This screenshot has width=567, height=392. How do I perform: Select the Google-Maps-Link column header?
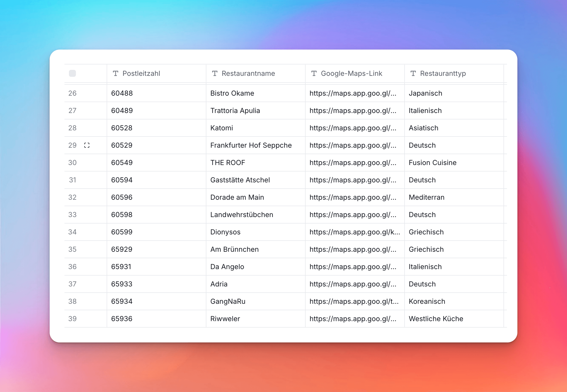(355, 73)
